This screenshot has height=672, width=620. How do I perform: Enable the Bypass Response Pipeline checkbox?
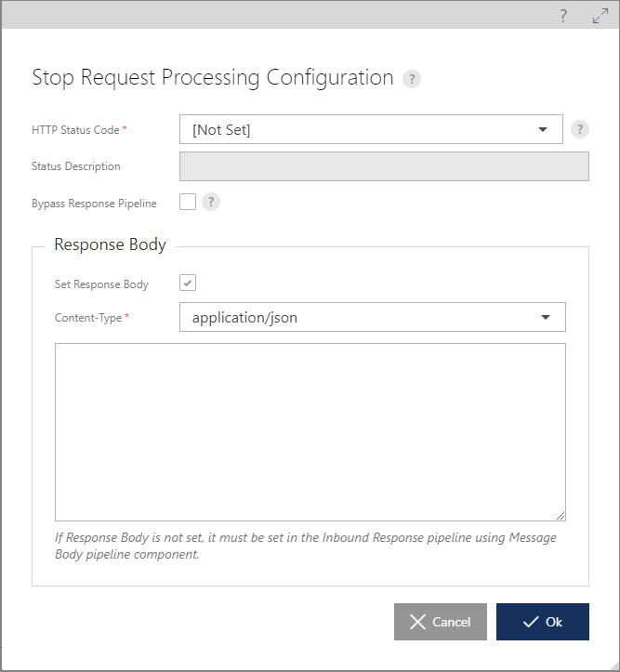pyautogui.click(x=188, y=202)
